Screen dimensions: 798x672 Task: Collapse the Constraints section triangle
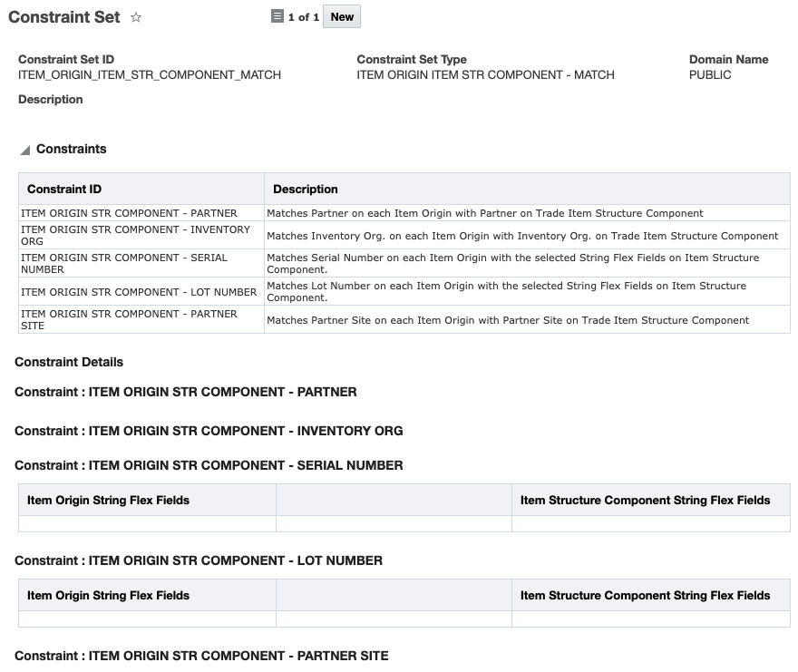pyautogui.click(x=25, y=150)
